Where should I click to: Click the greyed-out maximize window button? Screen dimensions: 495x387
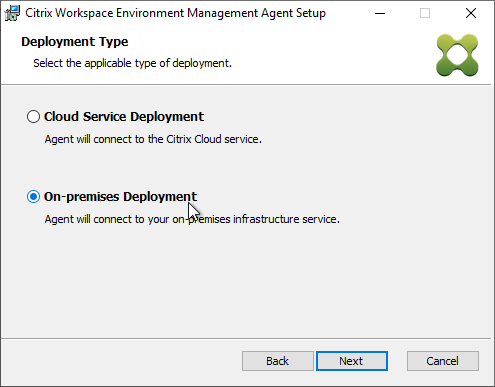point(425,13)
